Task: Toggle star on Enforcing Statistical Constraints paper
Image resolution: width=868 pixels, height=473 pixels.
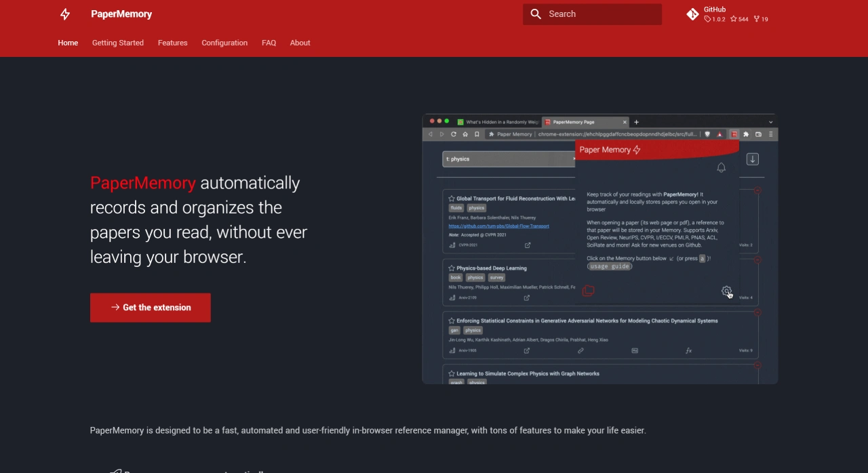Action: tap(452, 321)
